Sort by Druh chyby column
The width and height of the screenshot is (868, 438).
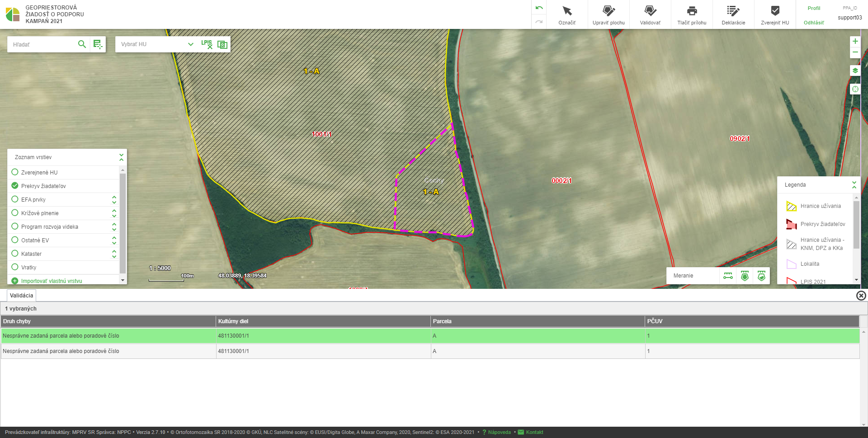(x=108, y=321)
